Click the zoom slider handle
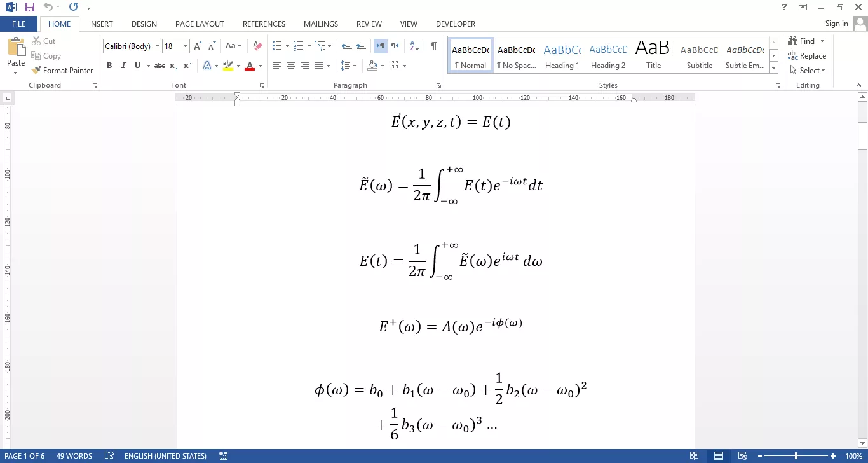Screen dimensions: 868x463 click(796, 456)
